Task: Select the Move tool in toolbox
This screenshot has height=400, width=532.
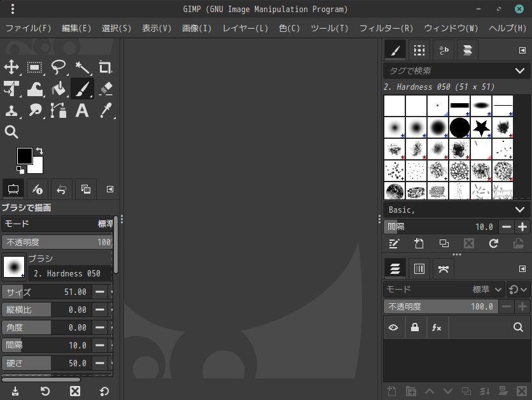Action: (x=11, y=67)
